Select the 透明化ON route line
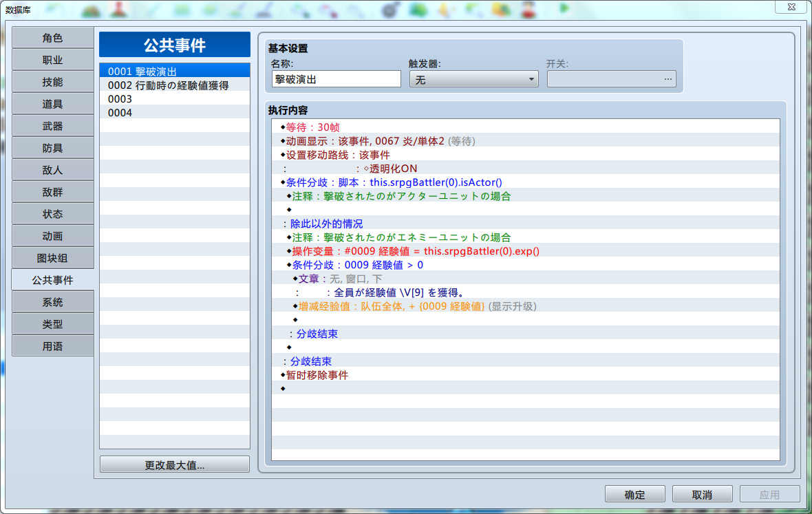812x514 pixels. (526, 169)
